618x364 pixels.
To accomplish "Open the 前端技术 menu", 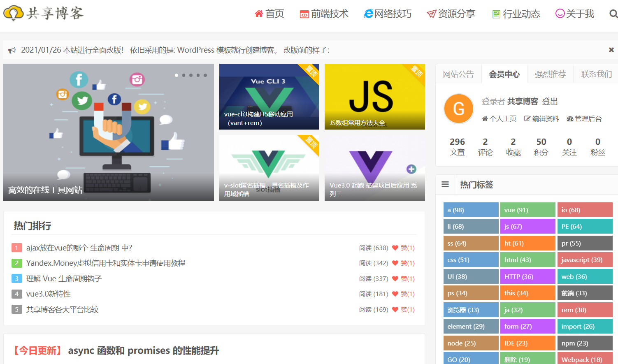I will tap(324, 14).
